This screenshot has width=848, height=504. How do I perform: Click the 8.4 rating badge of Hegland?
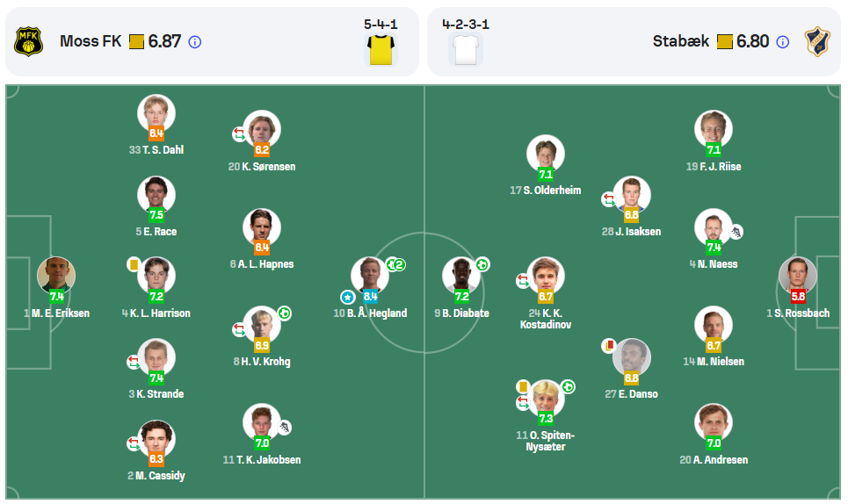[x=370, y=296]
